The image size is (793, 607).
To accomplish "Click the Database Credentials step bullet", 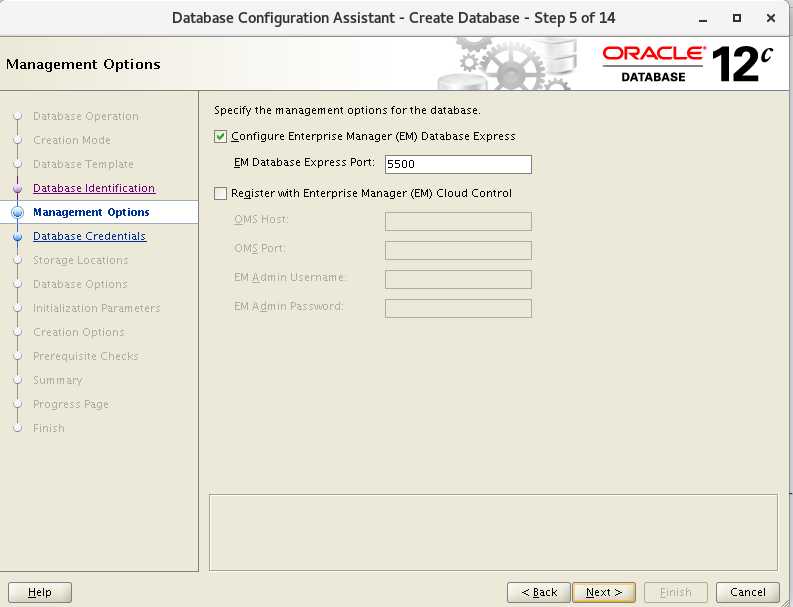I will point(18,237).
